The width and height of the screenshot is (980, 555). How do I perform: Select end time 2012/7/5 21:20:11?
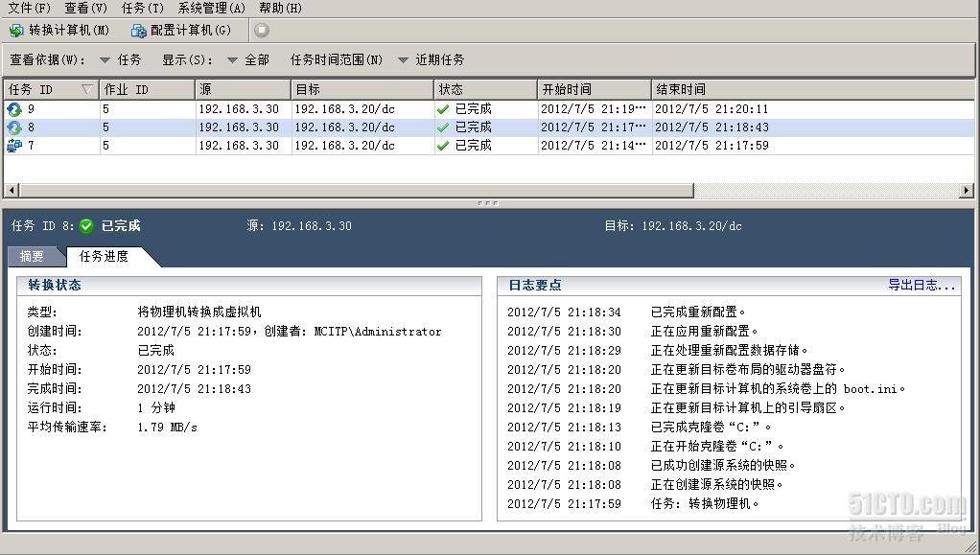click(712, 109)
